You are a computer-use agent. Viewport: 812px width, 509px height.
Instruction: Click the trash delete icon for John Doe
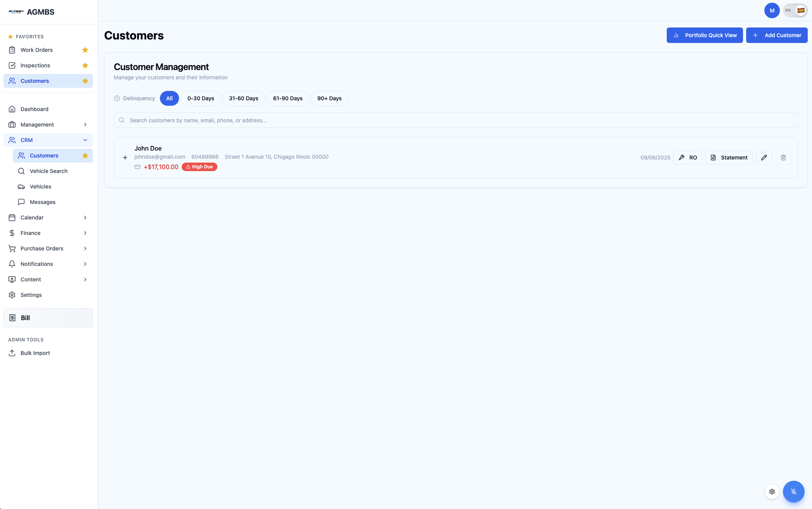783,158
